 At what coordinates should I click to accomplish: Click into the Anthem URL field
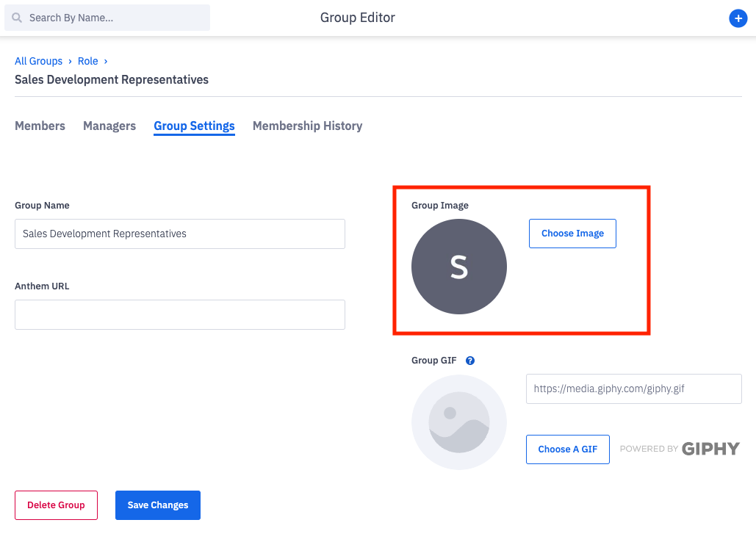(180, 314)
